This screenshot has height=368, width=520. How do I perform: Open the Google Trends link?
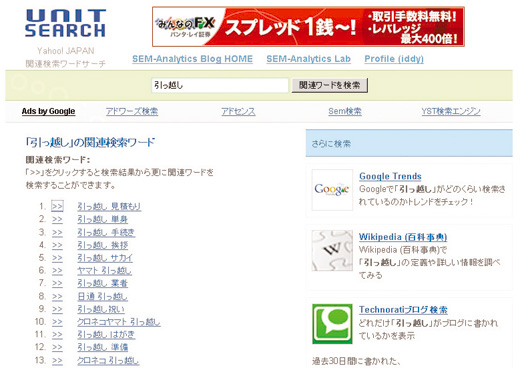(x=390, y=176)
